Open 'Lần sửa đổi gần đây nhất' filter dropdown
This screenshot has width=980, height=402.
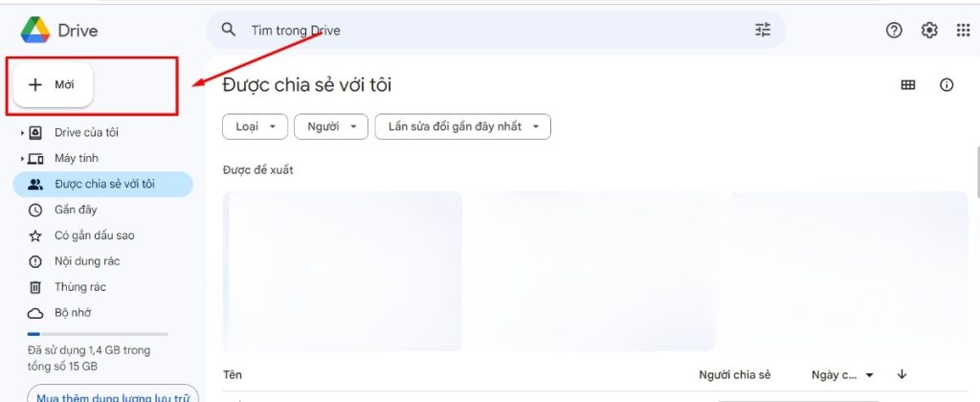(x=462, y=126)
